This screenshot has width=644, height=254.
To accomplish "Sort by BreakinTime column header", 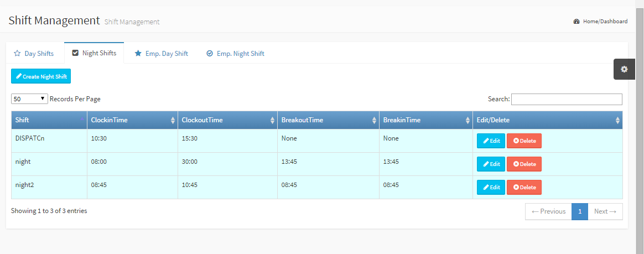I will point(425,120).
